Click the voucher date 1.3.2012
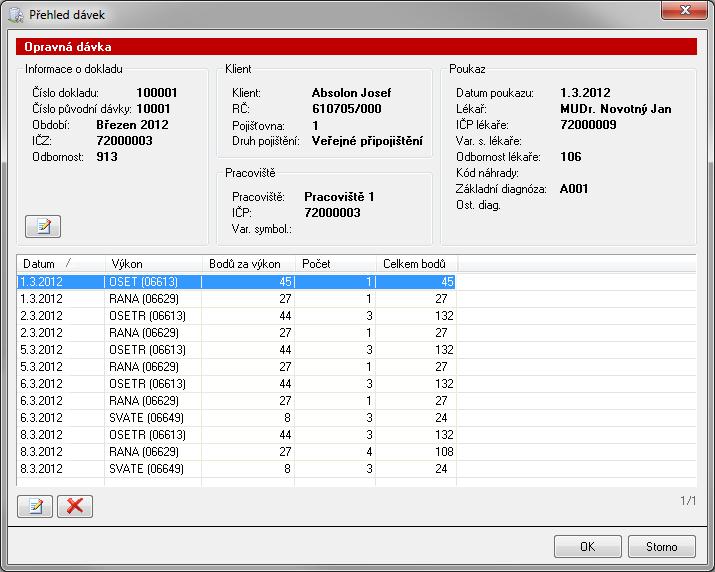The image size is (715, 572). [x=585, y=93]
